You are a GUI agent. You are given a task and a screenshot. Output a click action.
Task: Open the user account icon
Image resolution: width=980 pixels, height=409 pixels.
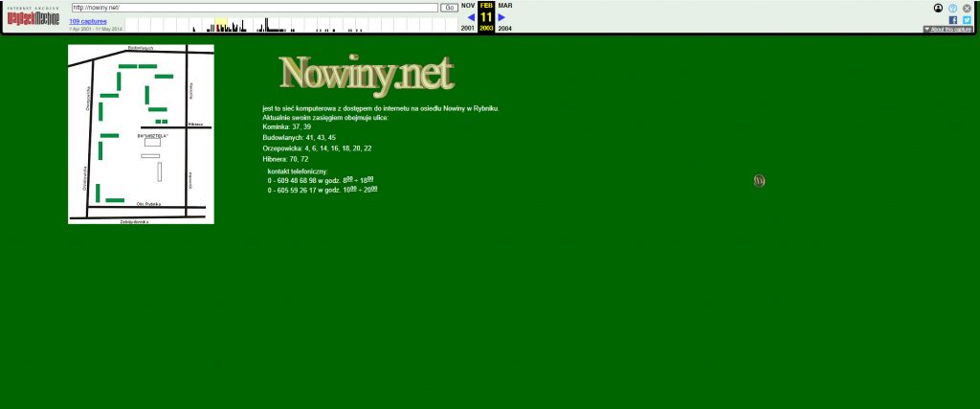[938, 8]
